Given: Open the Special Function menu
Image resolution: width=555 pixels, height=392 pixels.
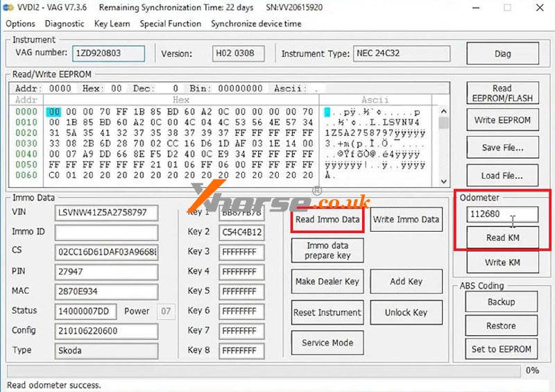Looking at the screenshot, I should (x=171, y=24).
